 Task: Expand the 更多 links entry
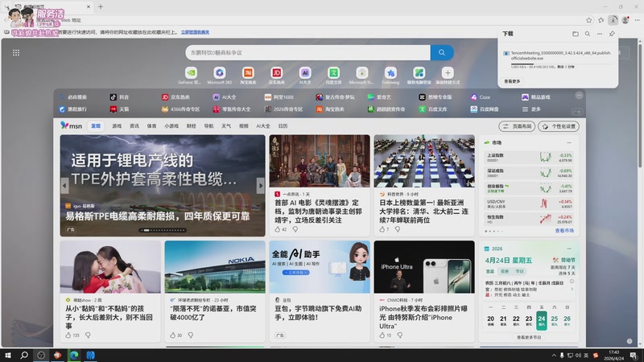coord(531,109)
